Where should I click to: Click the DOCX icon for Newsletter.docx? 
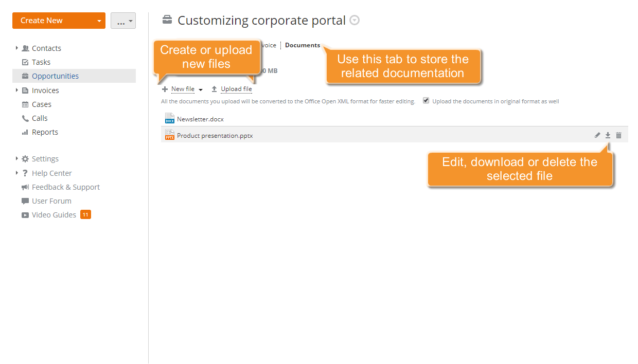click(170, 118)
